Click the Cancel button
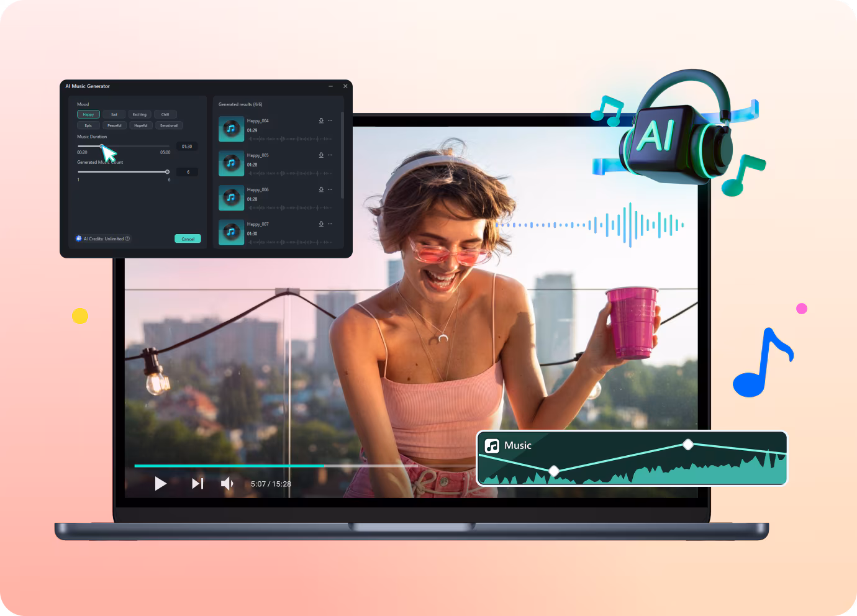857x616 pixels. pyautogui.click(x=188, y=238)
